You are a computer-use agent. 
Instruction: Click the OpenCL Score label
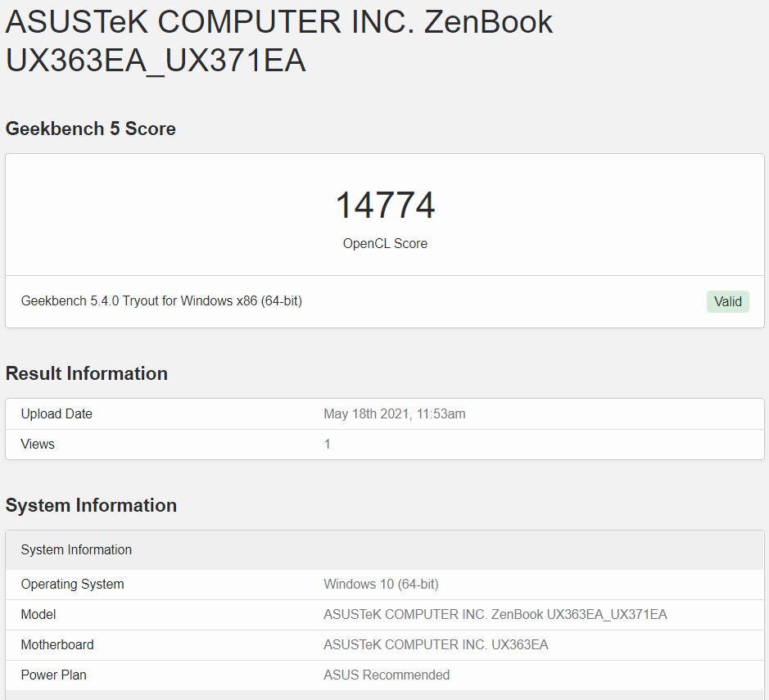[385, 244]
